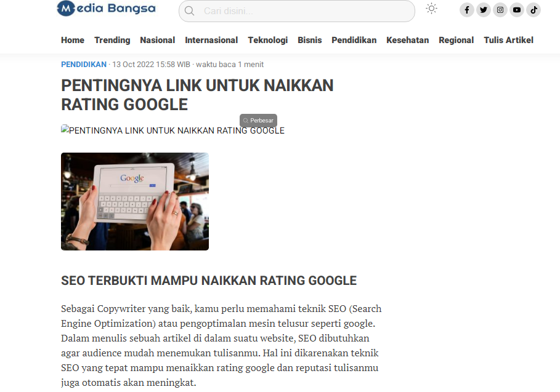Open the Trending menu item

point(112,40)
